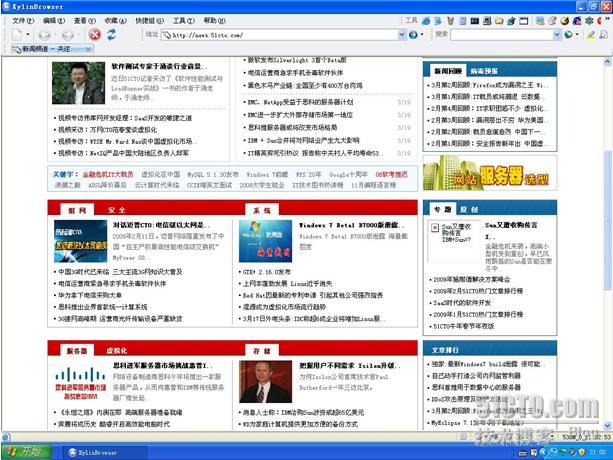Viewport: 613px width, 460px height.
Task: Click the search globe icon beside search box
Action: click(x=568, y=35)
